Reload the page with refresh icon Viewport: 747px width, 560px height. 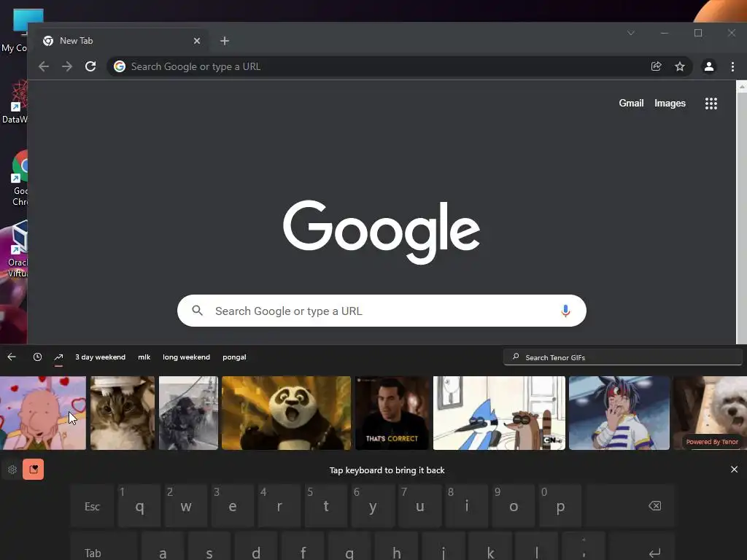point(90,66)
